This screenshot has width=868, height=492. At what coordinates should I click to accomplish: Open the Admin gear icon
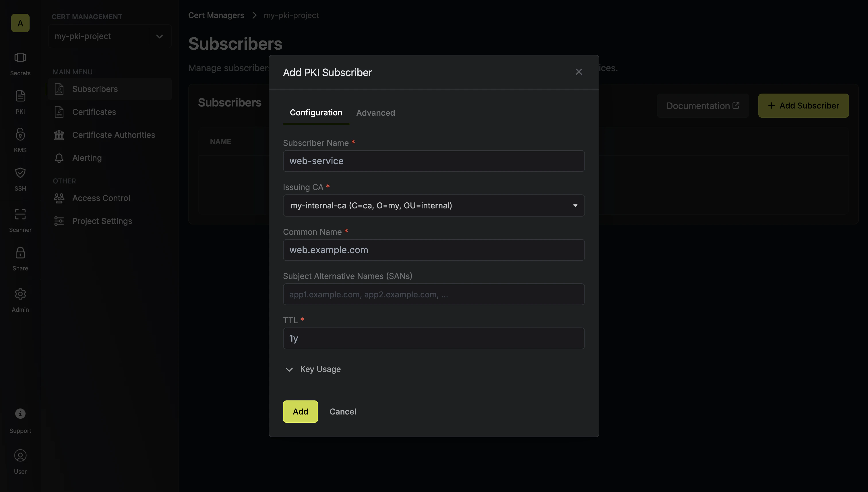point(20,294)
